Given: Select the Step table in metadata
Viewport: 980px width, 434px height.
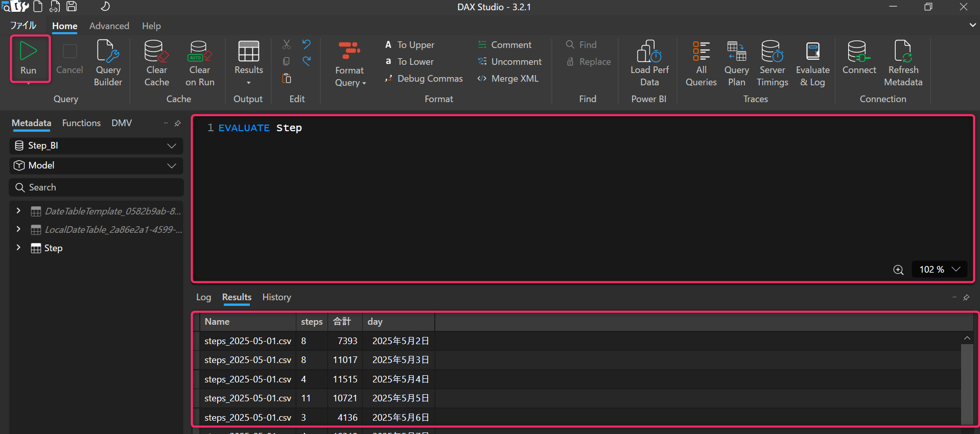Looking at the screenshot, I should (x=53, y=248).
